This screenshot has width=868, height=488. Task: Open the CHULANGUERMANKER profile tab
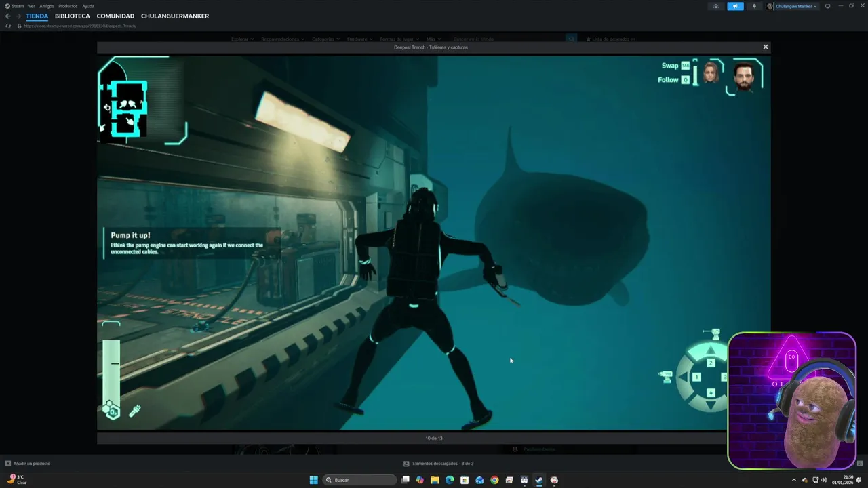tap(175, 16)
